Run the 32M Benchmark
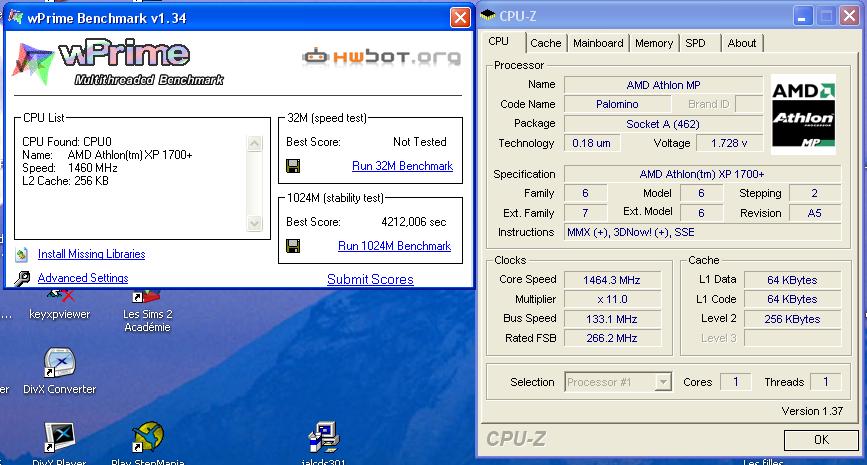 click(403, 166)
